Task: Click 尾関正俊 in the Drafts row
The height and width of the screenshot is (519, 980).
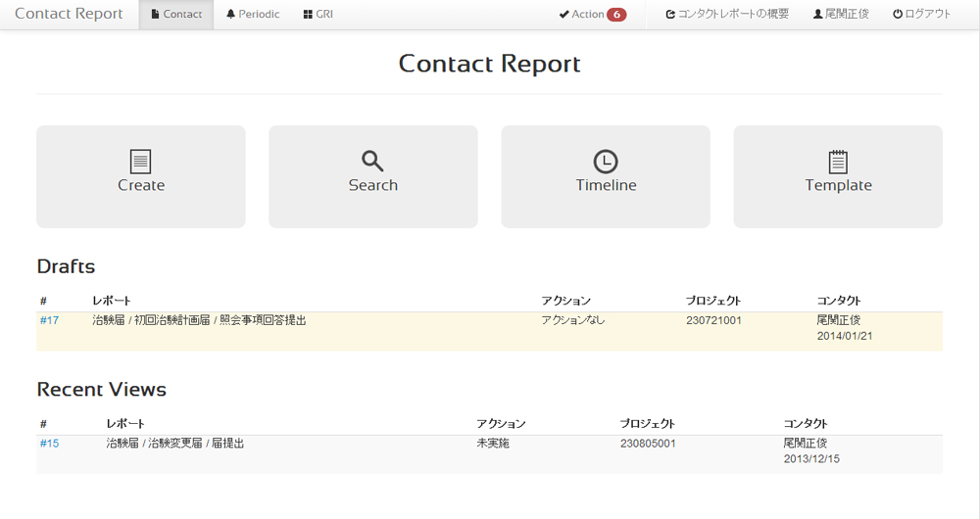Action: pos(839,320)
